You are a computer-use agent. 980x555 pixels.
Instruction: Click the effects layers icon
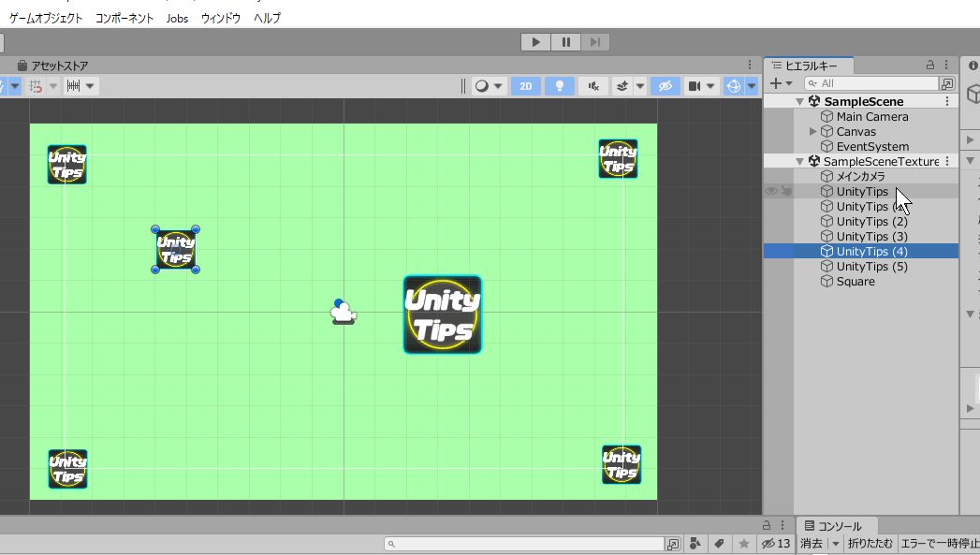(x=622, y=86)
